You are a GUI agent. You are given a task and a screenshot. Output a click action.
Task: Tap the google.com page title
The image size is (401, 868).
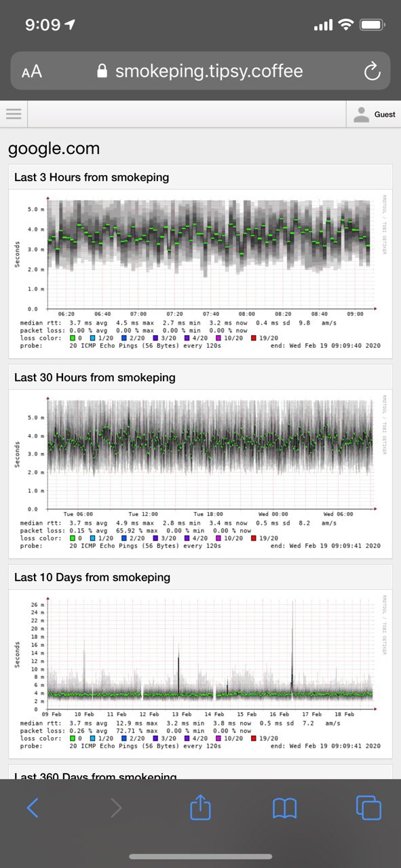(x=54, y=149)
